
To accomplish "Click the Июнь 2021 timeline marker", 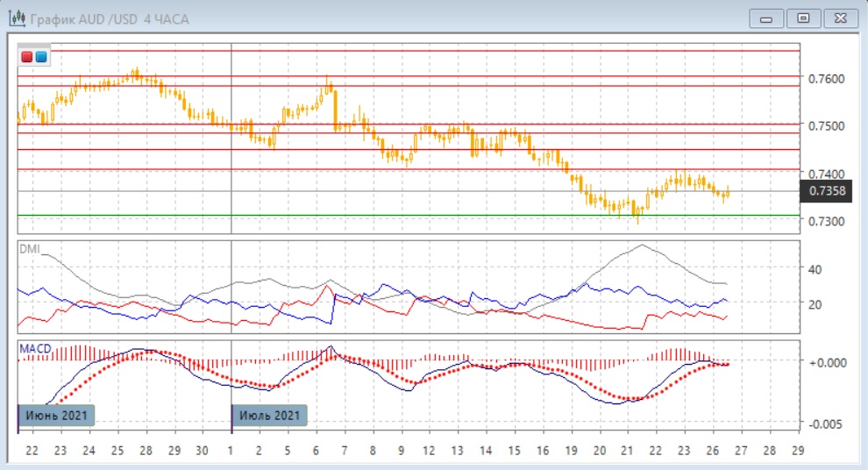I will point(56,415).
